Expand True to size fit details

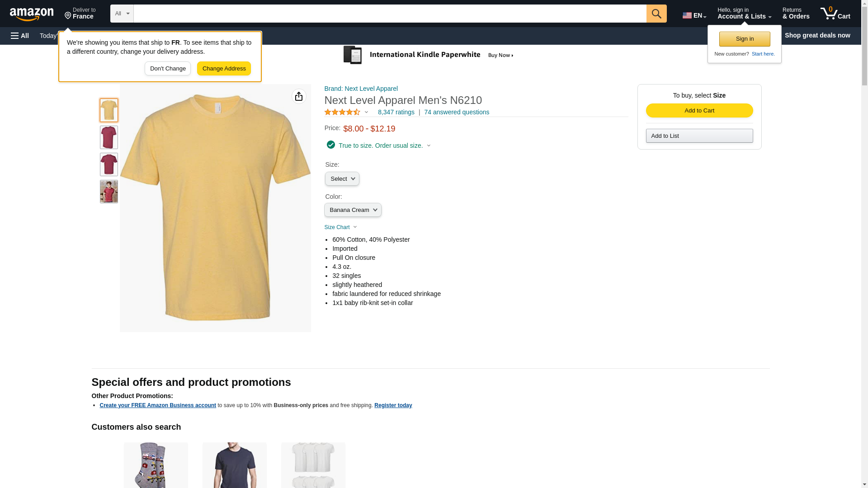point(380,145)
